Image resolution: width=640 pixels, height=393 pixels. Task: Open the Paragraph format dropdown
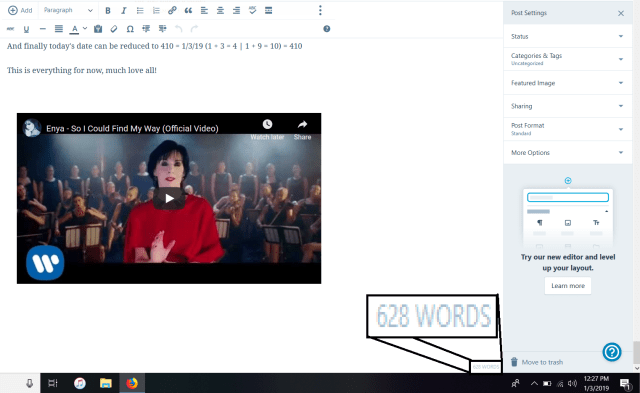pos(68,10)
